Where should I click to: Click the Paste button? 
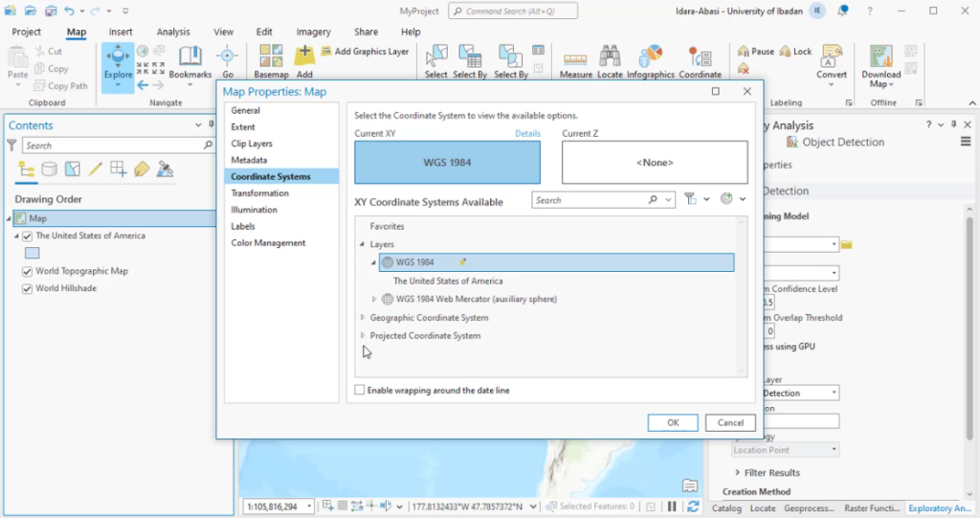click(x=17, y=66)
